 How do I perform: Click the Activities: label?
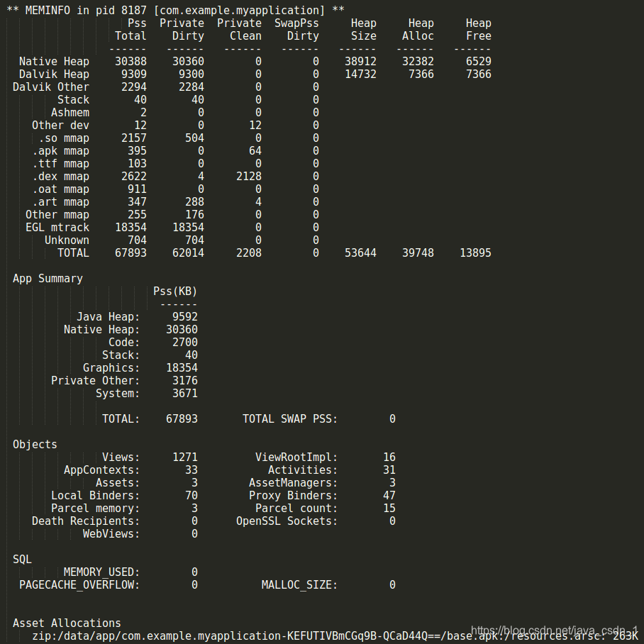[303, 470]
